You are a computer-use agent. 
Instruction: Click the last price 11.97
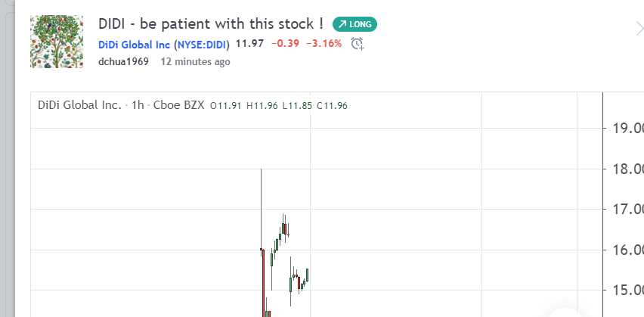pos(249,43)
